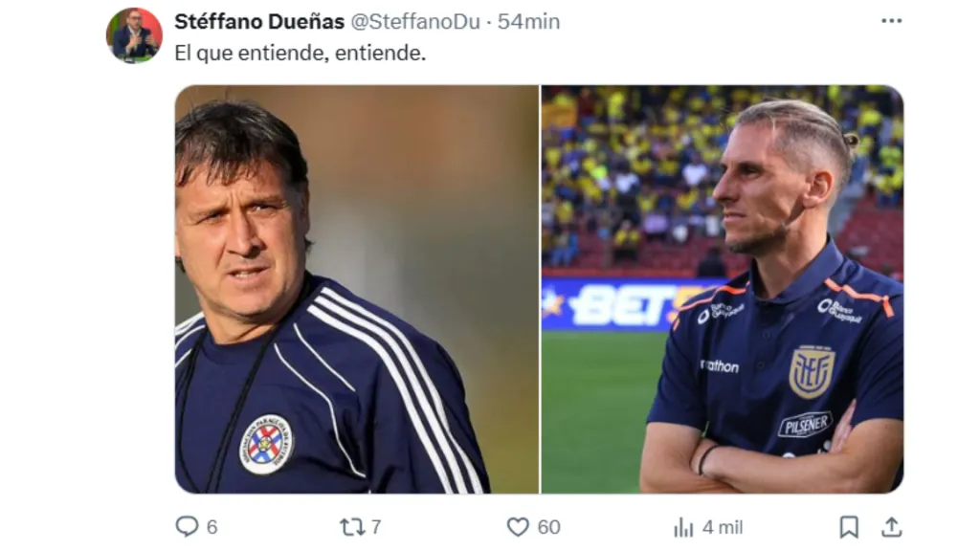Click the reply speech bubble icon
Image resolution: width=980 pixels, height=551 pixels.
tap(188, 526)
